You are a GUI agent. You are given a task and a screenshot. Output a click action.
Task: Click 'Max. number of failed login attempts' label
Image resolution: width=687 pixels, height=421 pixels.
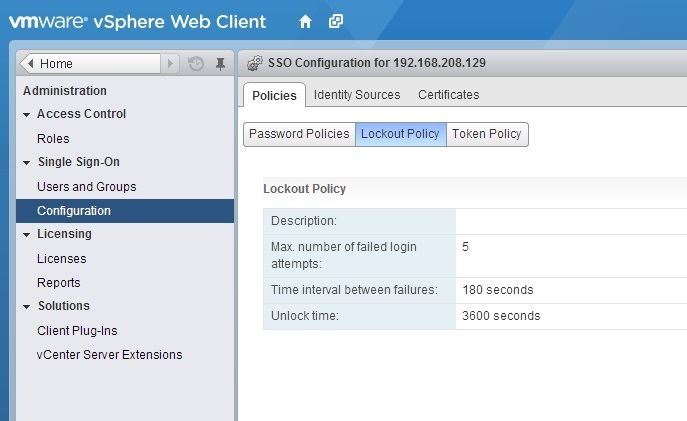pyautogui.click(x=344, y=255)
